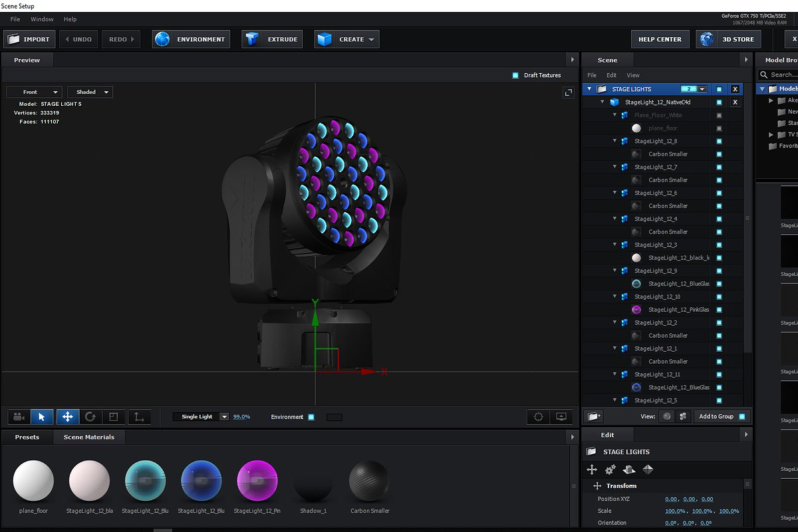The height and width of the screenshot is (532, 798).
Task: Toggle visibility of Plane_Floor_White
Action: 719,115
